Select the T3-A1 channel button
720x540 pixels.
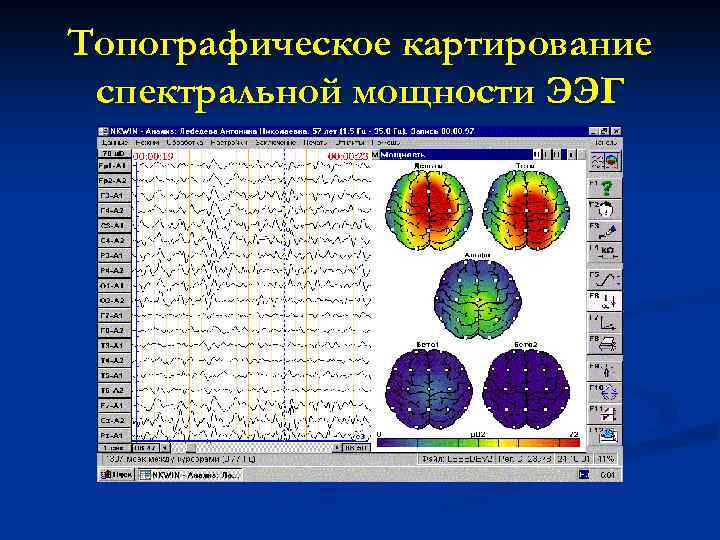click(114, 345)
